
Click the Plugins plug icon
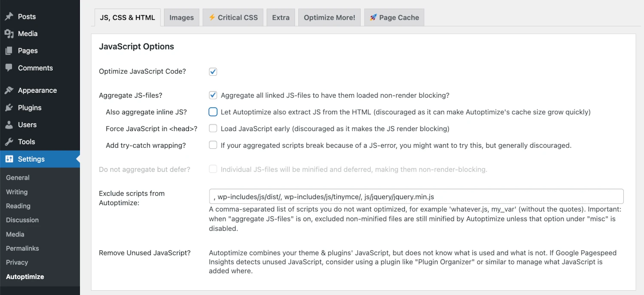pos(9,108)
